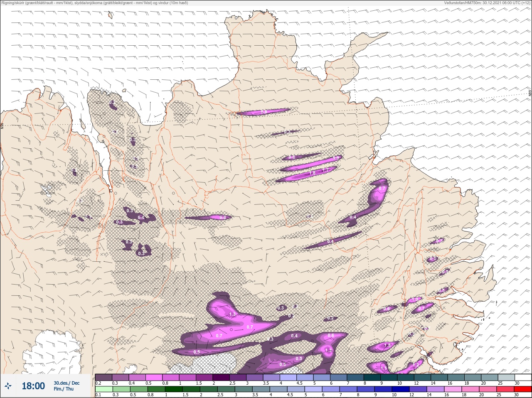
Task: Click the 'Fim./ Thu' weekday label
Action: click(x=64, y=389)
